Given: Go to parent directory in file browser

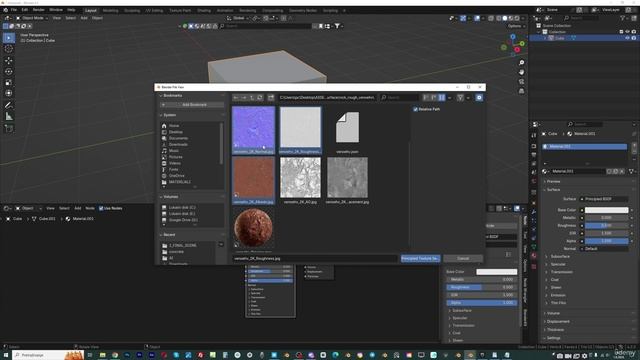Looking at the screenshot, I should click(252, 98).
